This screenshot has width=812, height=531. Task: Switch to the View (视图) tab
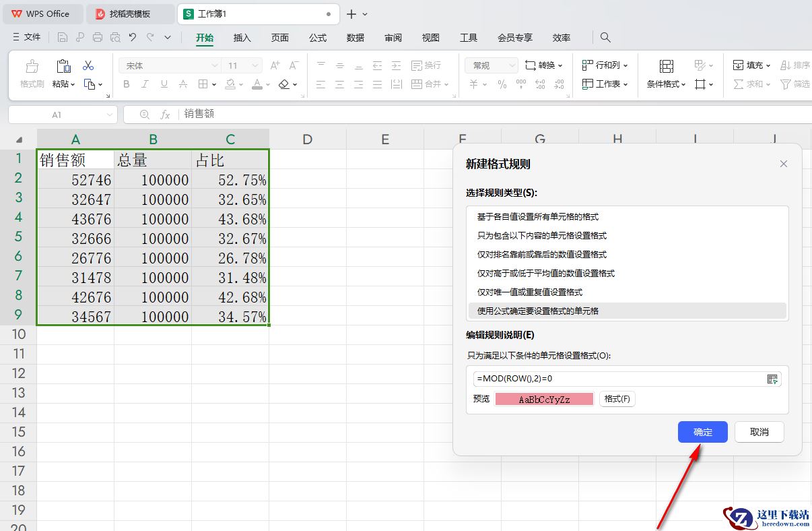coord(431,38)
